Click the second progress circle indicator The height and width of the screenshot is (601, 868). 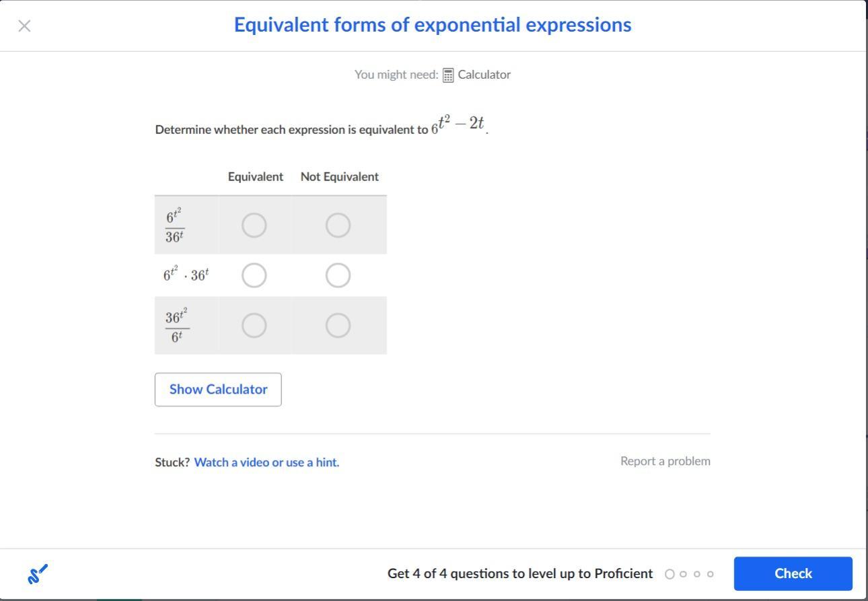(683, 574)
